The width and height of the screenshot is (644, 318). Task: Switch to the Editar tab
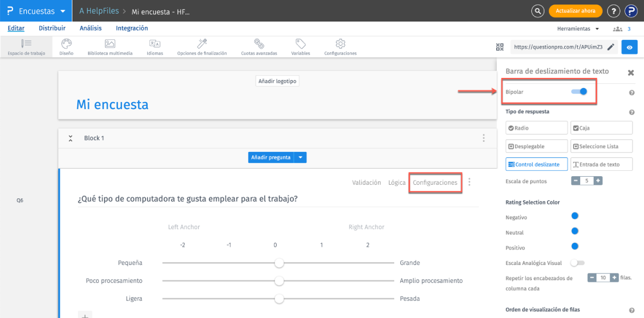[16, 28]
